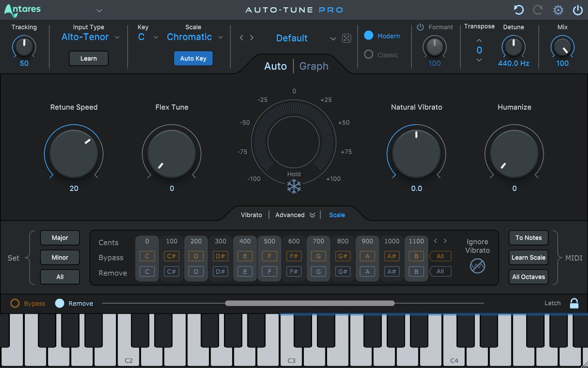Click the keyboard range scrollbar handle
This screenshot has height=368, width=588.
click(x=310, y=303)
